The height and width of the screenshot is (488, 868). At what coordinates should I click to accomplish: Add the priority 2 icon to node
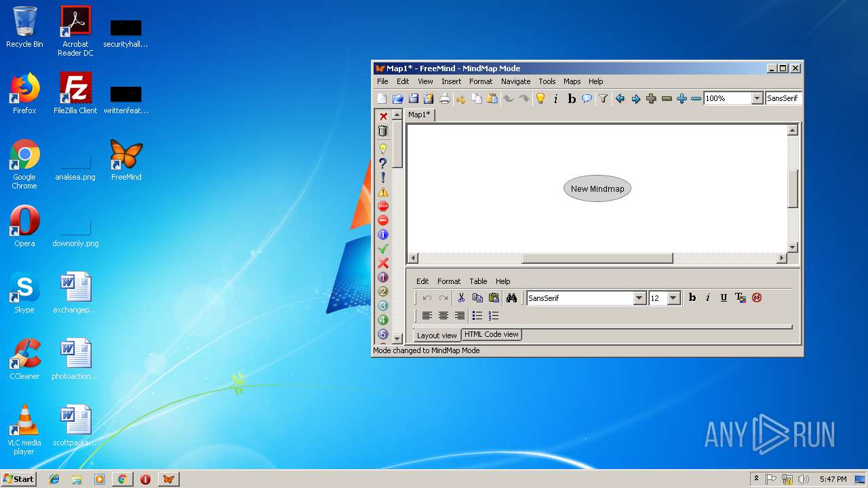383,291
